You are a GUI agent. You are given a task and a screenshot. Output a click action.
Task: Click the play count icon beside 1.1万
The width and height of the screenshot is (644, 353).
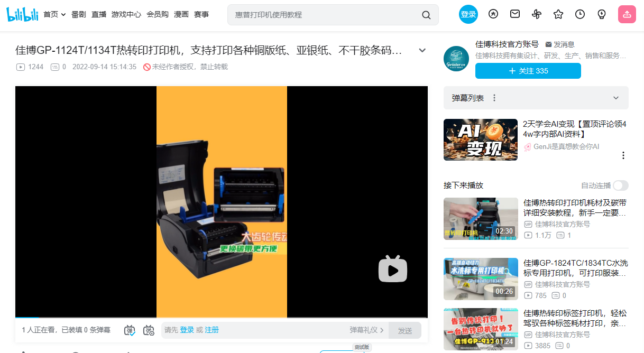(528, 236)
